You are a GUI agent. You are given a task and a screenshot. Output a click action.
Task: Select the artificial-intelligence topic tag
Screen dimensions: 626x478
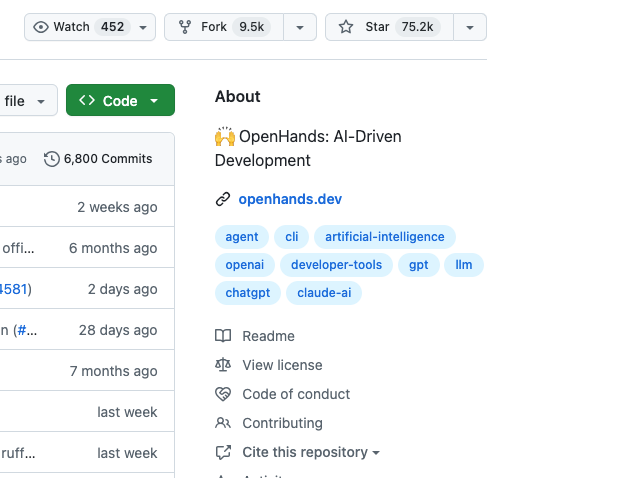click(x=385, y=237)
